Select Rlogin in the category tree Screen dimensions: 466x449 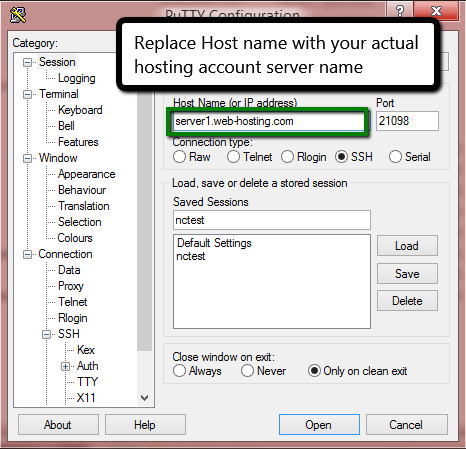tap(73, 318)
